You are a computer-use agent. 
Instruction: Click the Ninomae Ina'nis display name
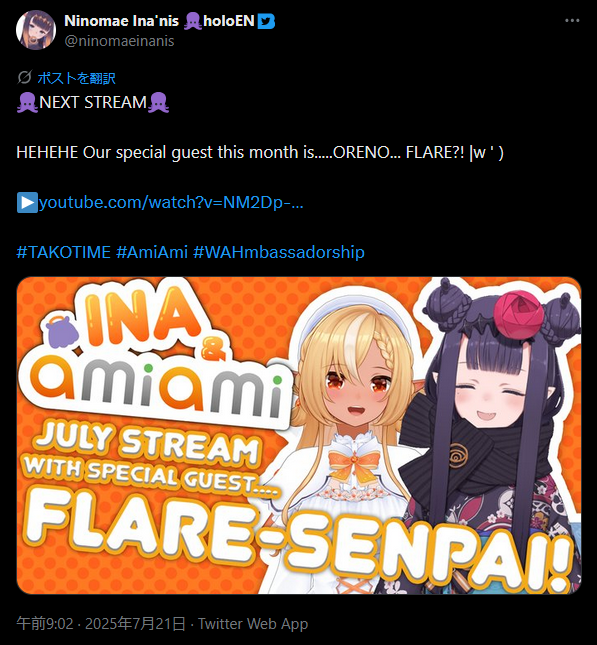[121, 21]
